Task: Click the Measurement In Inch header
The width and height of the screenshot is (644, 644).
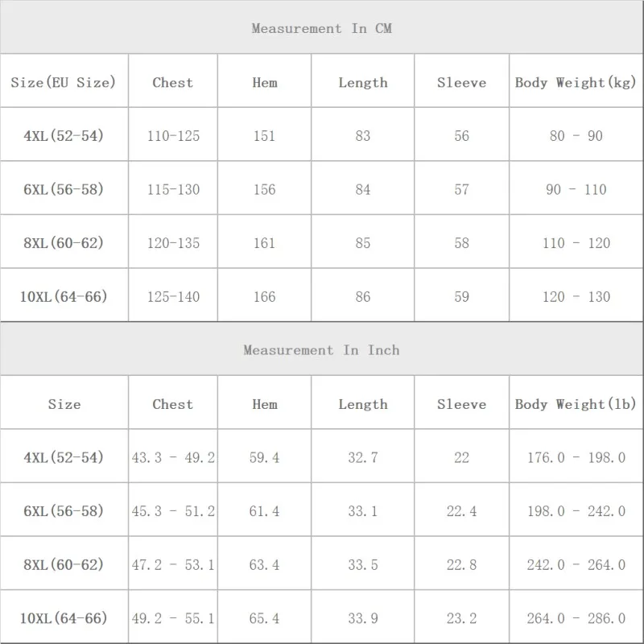Action: [321, 350]
